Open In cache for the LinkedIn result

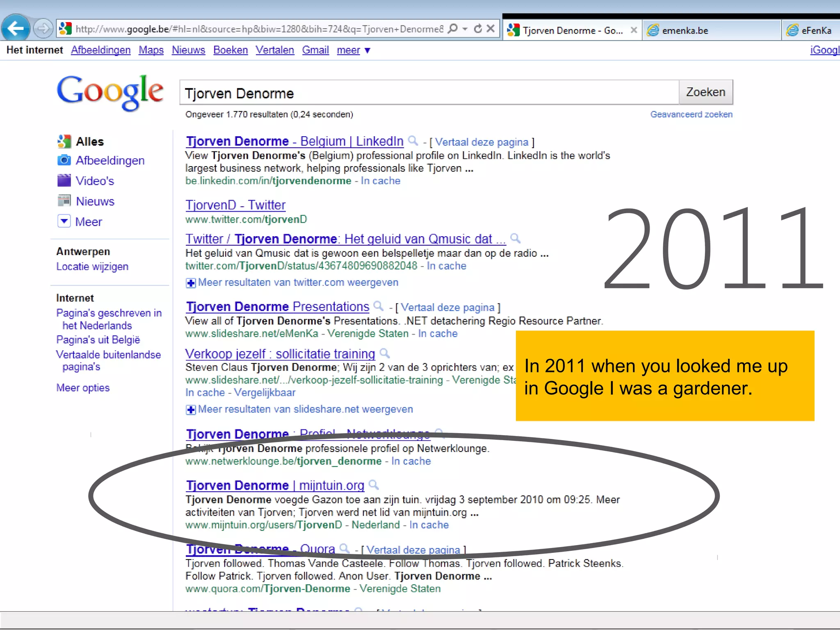[381, 181]
